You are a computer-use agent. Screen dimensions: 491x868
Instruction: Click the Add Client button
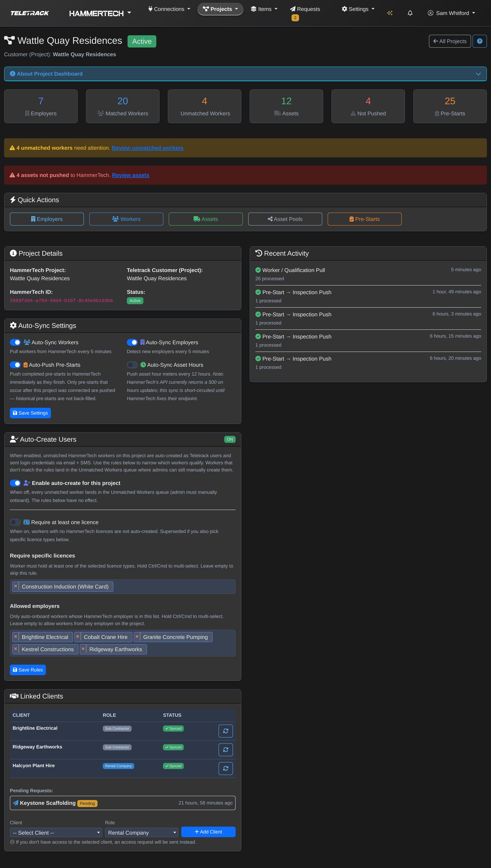coord(208,832)
